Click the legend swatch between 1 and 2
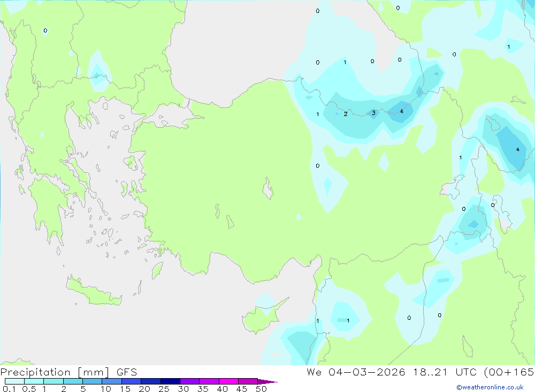Screen dimensions: 535x392 tap(53, 381)
